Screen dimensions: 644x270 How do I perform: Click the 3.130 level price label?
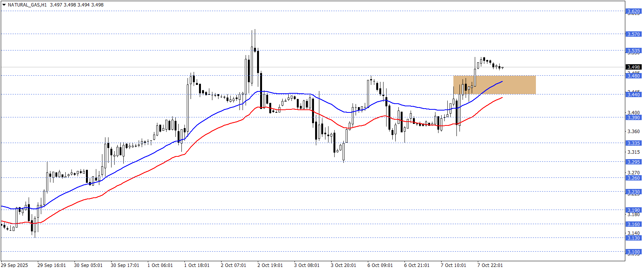634,238
